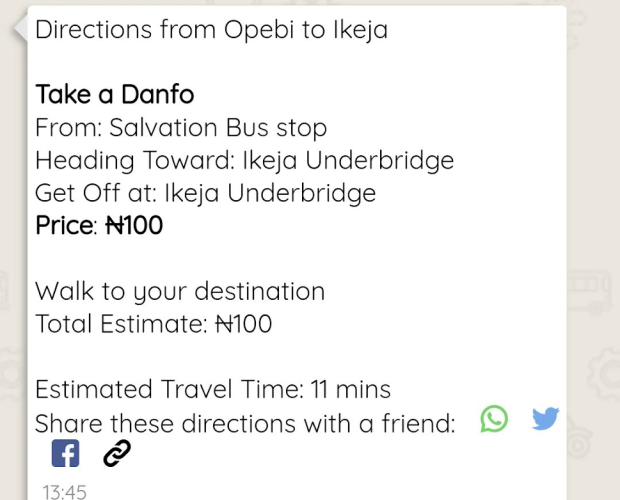This screenshot has height=500, width=620.
Task: Share directions via the Twitter bird icon
Action: [545, 419]
